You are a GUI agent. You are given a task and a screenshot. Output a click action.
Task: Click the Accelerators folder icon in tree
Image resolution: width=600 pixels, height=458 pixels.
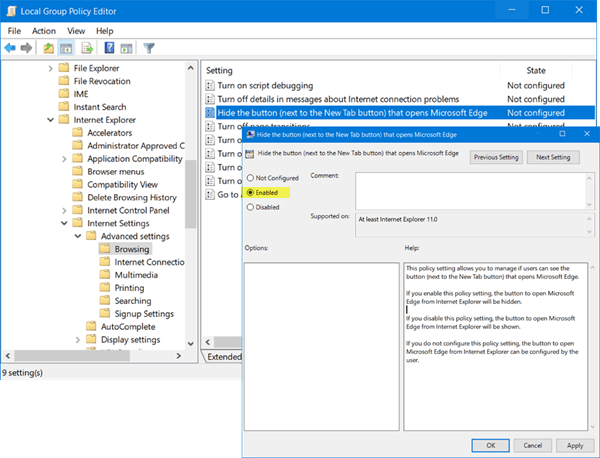(x=77, y=132)
